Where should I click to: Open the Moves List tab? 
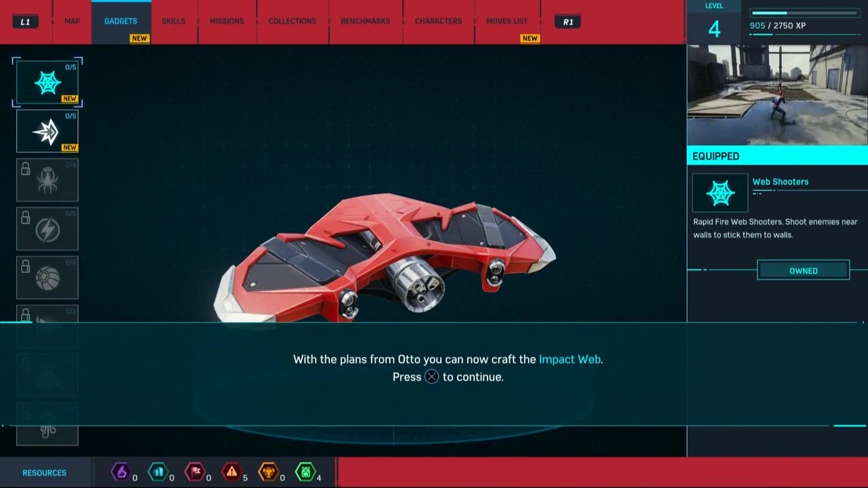tap(507, 22)
